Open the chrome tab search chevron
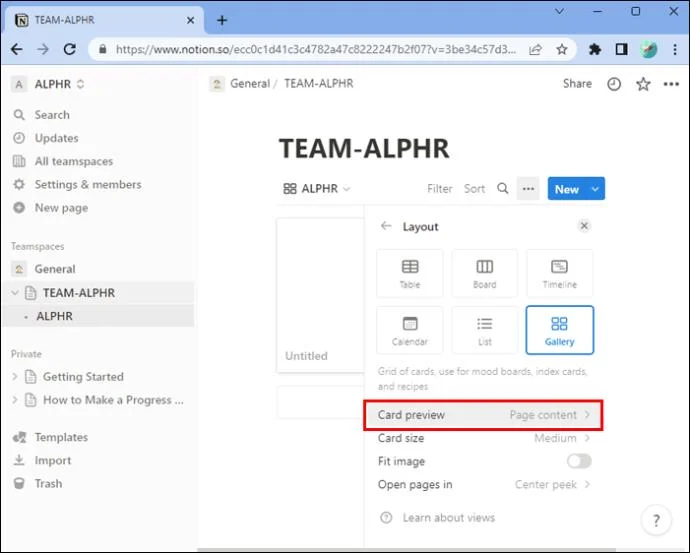This screenshot has width=690, height=553. point(559,12)
